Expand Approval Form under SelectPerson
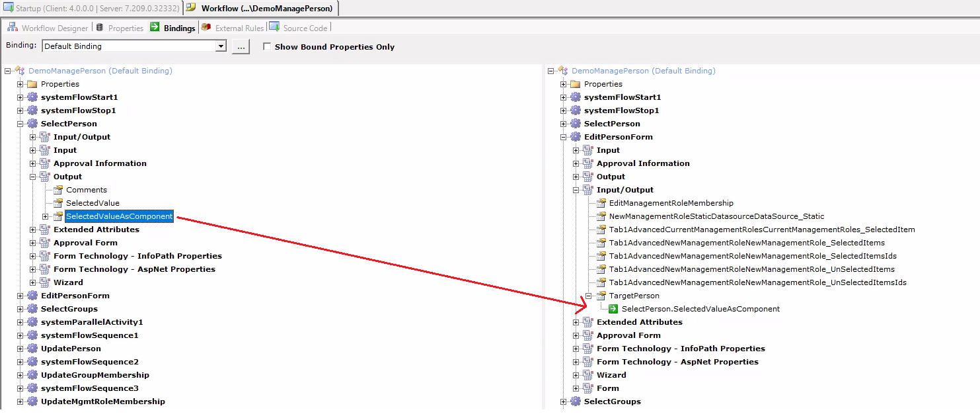The width and height of the screenshot is (980, 420). point(33,243)
